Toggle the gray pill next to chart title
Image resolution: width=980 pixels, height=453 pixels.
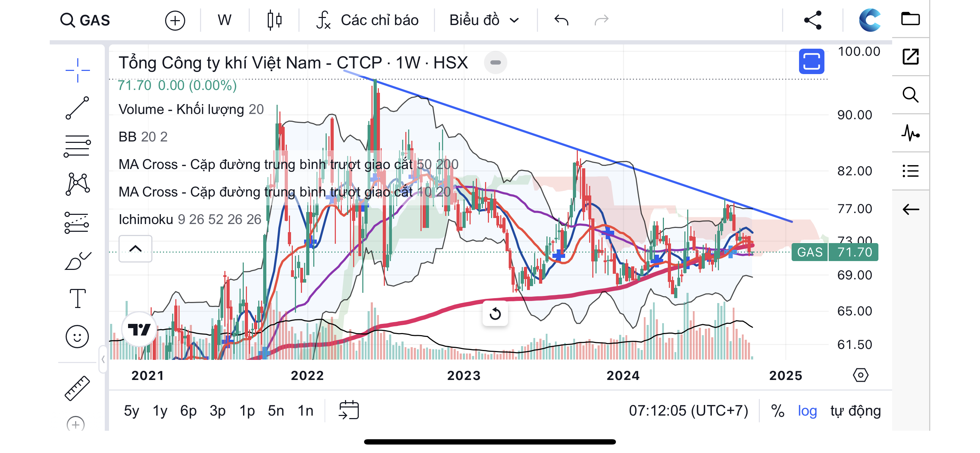click(495, 62)
